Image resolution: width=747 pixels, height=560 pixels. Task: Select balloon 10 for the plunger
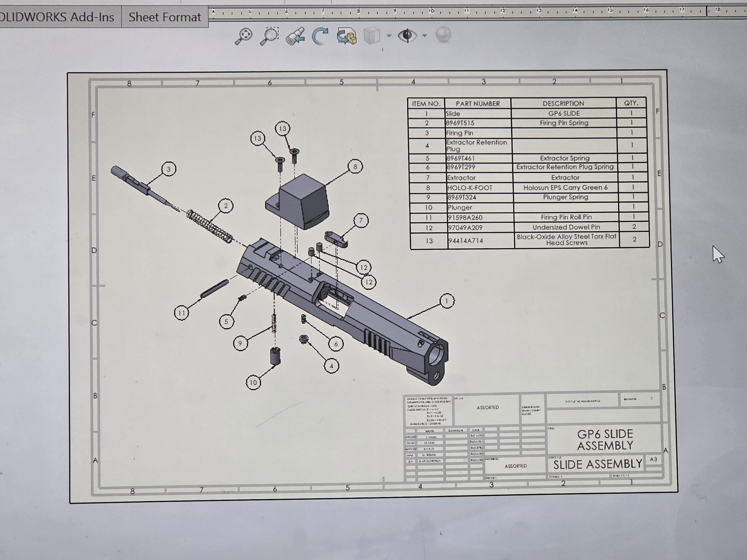[253, 382]
